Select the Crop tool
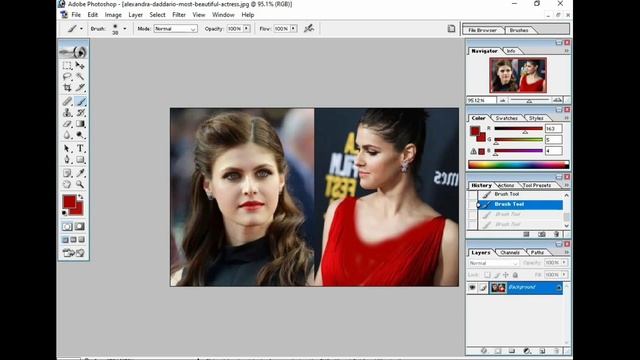This screenshot has width=640, height=360. 67,88
